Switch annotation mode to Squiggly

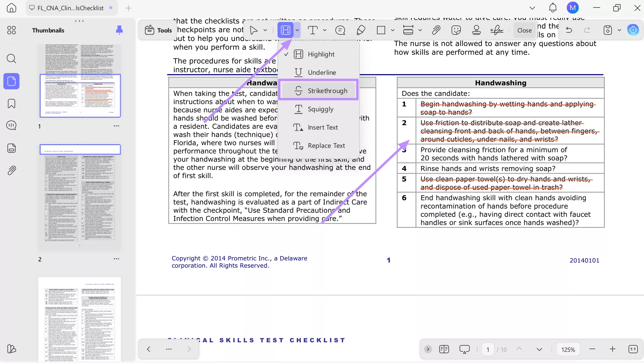point(318,109)
